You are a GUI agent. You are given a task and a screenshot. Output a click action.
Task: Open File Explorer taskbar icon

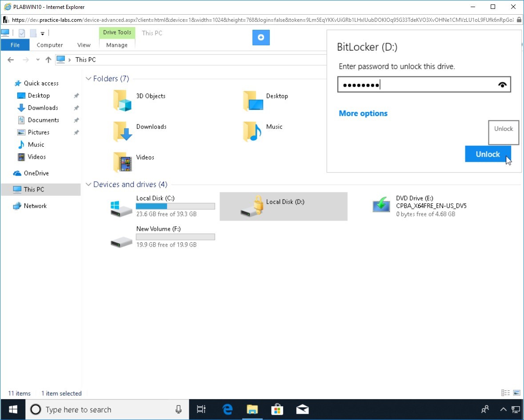click(252, 409)
